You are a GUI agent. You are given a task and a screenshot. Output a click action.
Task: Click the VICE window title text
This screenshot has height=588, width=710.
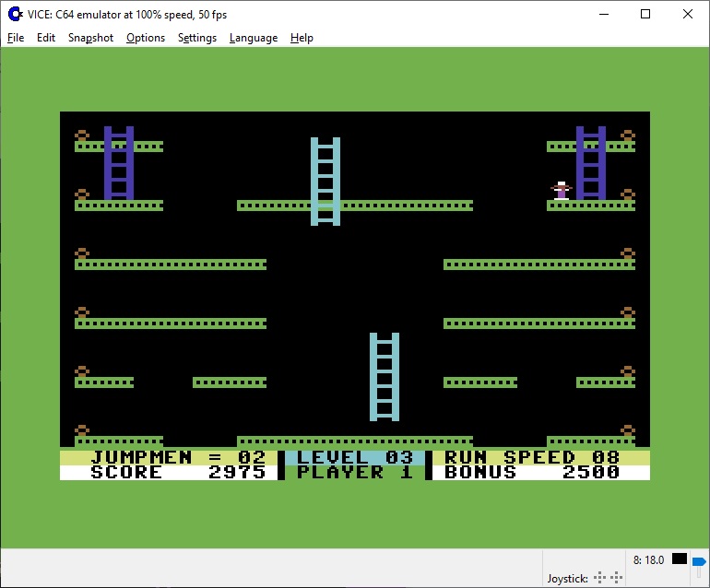click(x=127, y=15)
